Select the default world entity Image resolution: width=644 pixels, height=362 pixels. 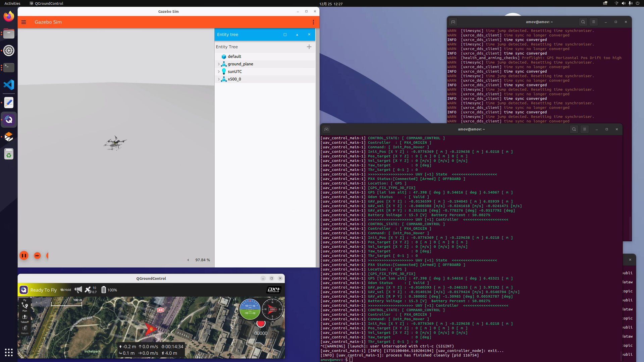tap(265, 56)
